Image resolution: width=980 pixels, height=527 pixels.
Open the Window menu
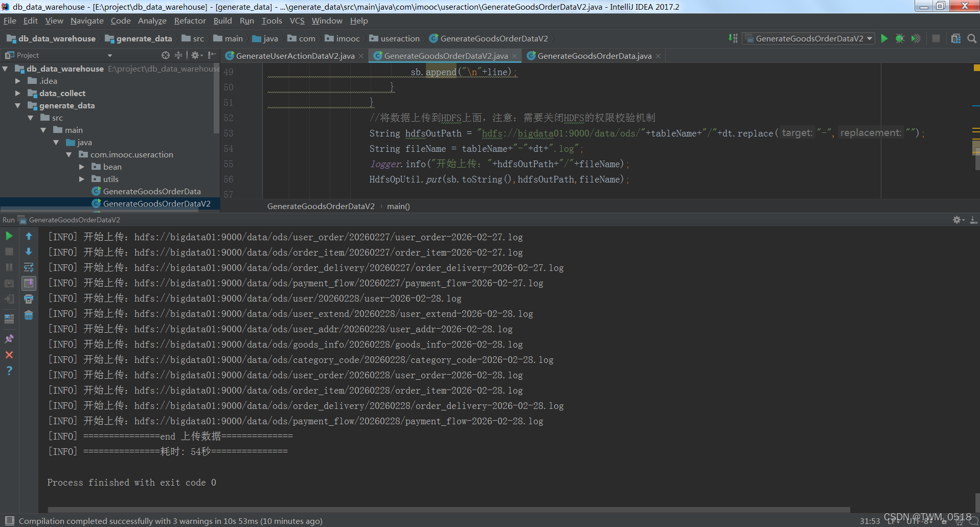click(327, 21)
